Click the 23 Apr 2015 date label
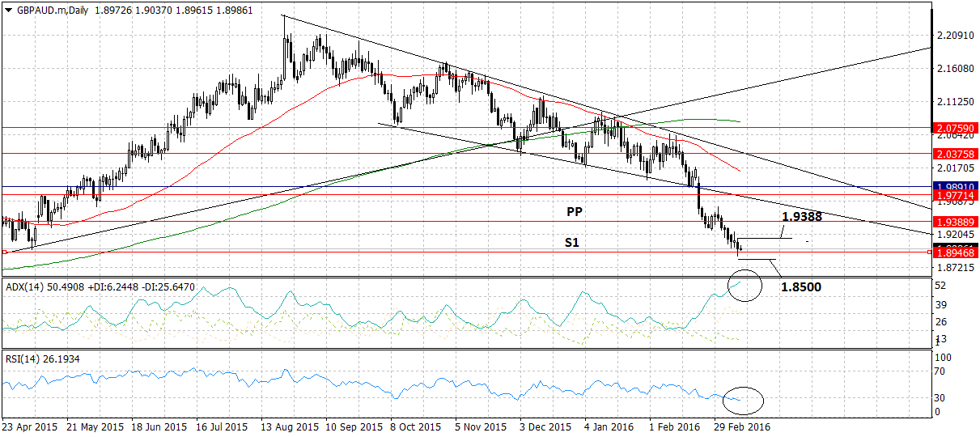980x437 pixels. 30,426
